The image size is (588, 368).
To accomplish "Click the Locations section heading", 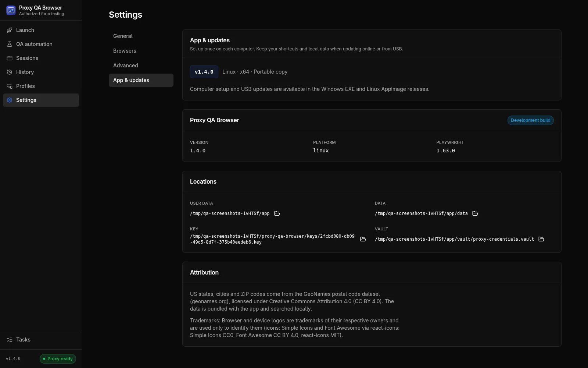I will 203,182.
